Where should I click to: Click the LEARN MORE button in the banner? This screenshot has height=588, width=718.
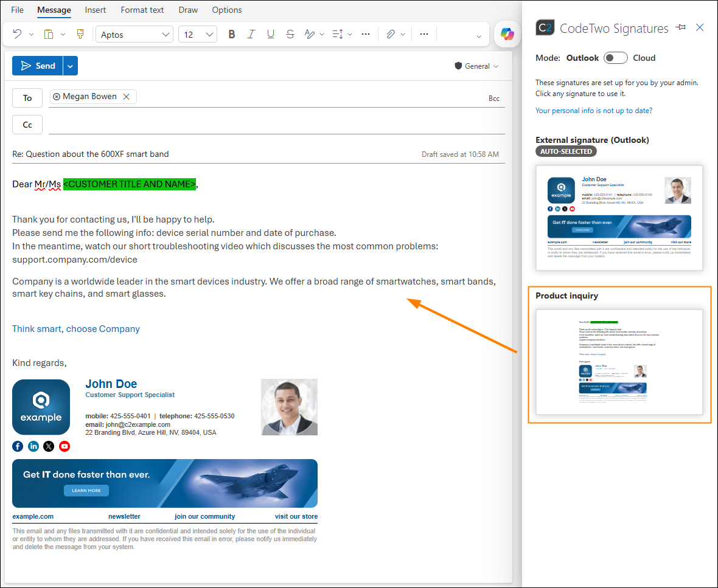tap(86, 491)
